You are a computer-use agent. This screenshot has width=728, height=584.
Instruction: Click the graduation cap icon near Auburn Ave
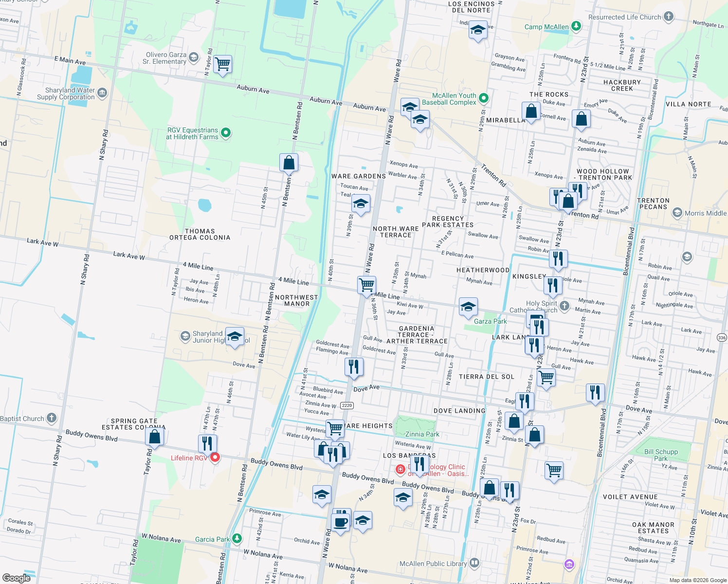(410, 106)
